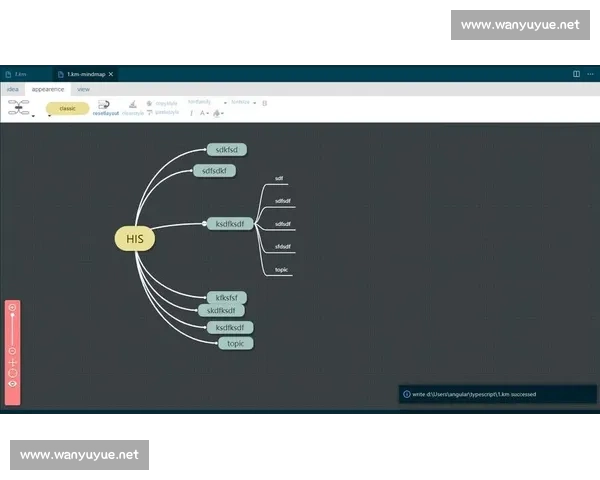Viewport: 600px width, 480px height.
Task: Select the sfdsdf child node
Action: [x=283, y=247]
